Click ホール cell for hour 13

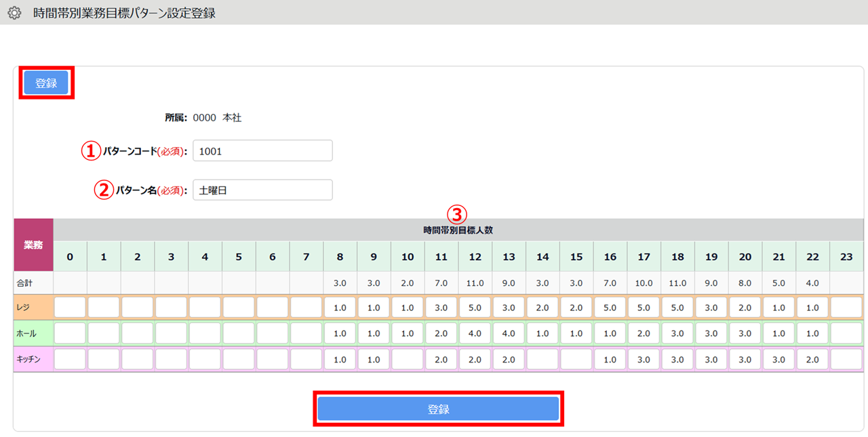[x=509, y=333]
